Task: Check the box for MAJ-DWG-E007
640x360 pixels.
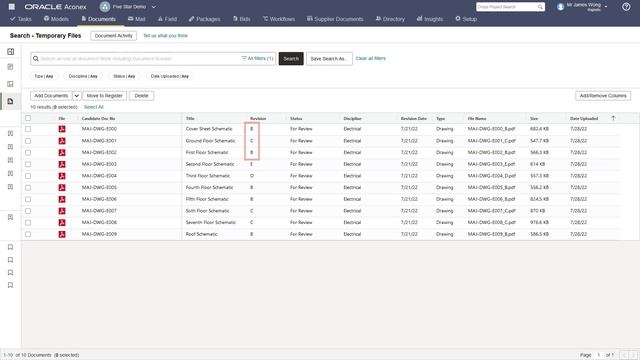Action: pyautogui.click(x=28, y=211)
